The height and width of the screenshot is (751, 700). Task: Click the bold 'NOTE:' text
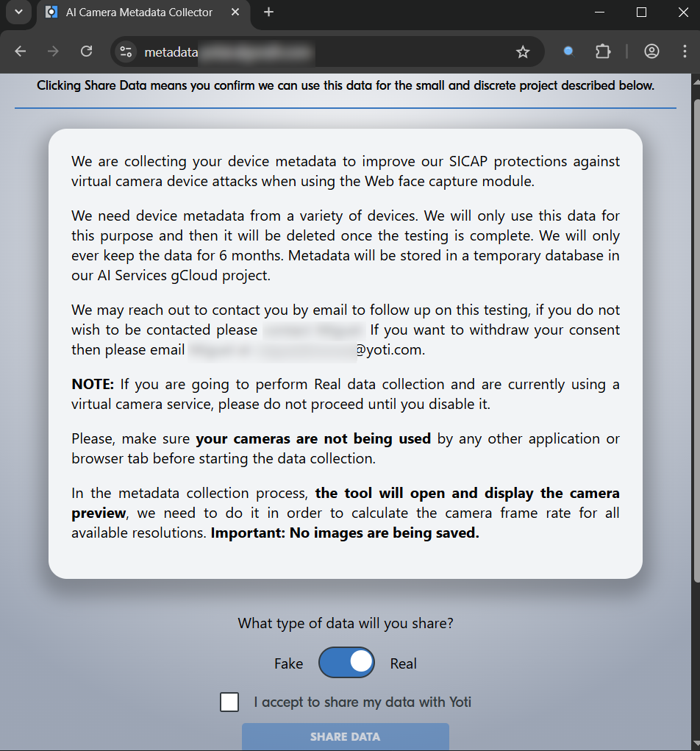point(93,384)
